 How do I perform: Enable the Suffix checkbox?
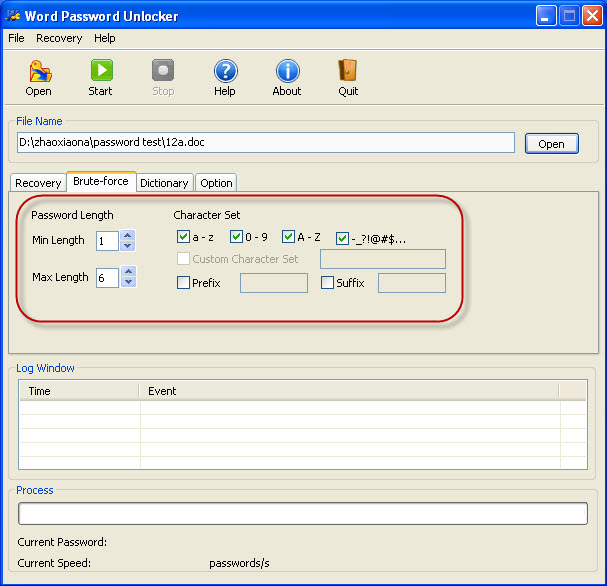click(327, 283)
